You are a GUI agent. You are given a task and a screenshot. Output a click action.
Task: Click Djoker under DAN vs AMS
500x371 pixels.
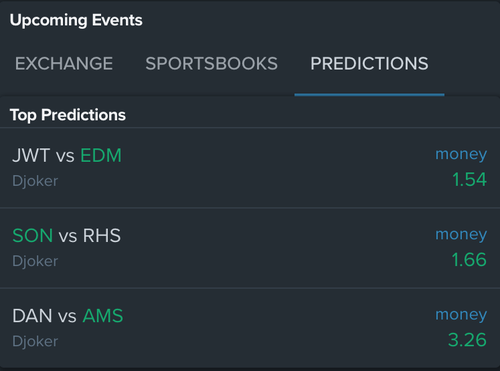coord(35,341)
